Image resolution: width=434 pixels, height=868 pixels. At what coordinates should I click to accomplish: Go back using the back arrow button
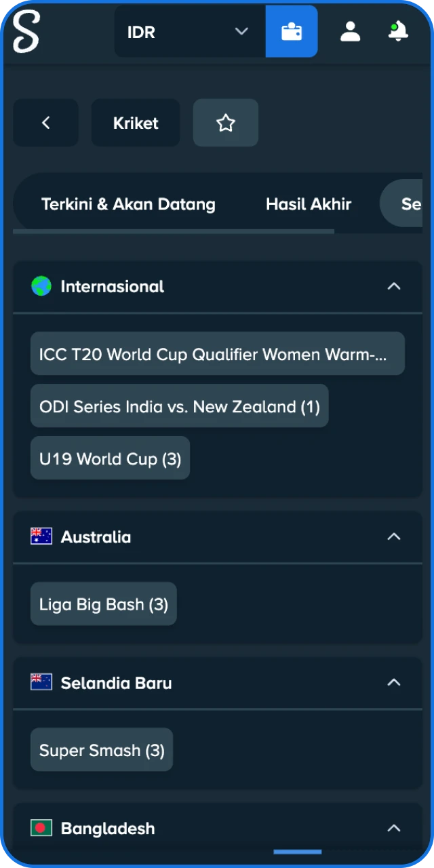point(45,123)
